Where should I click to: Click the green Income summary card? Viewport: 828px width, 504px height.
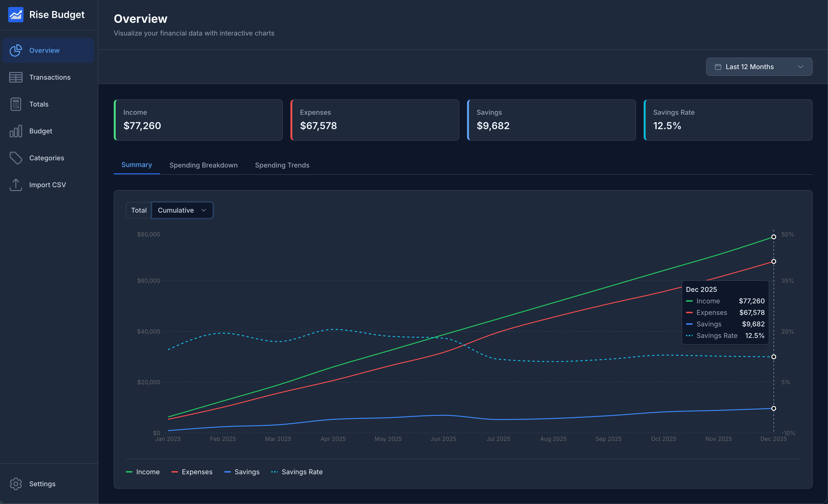pyautogui.click(x=198, y=120)
